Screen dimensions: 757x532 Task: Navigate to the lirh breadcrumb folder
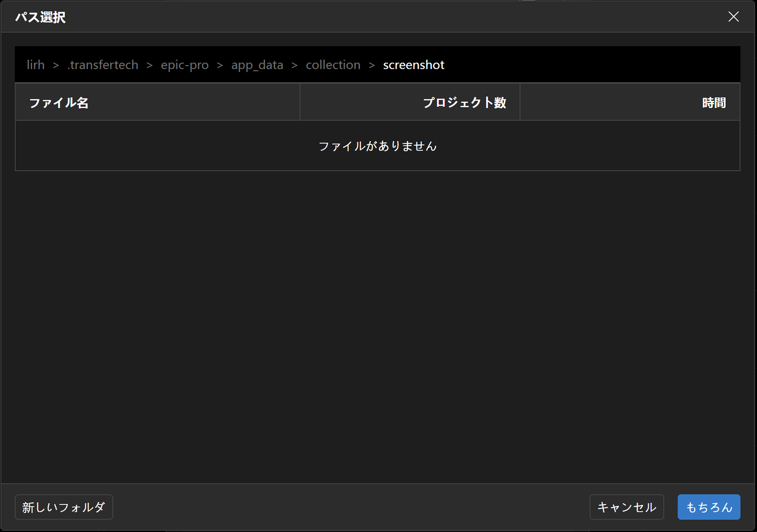click(x=36, y=65)
